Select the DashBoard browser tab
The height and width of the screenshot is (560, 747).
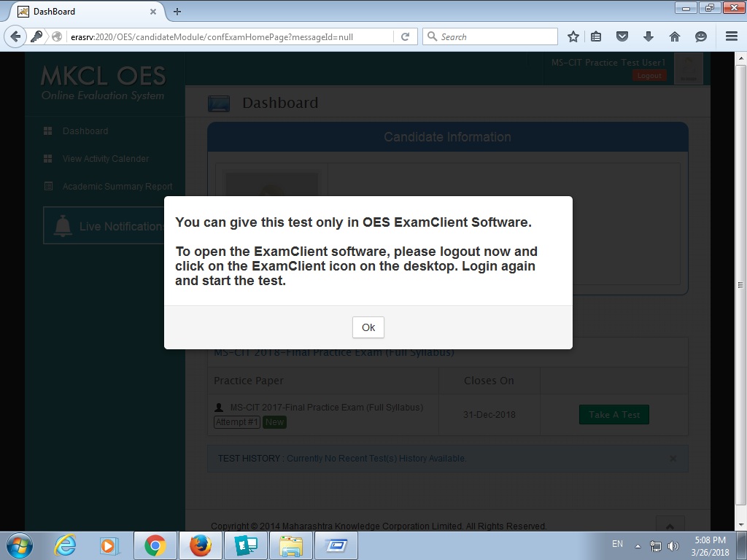[86, 12]
